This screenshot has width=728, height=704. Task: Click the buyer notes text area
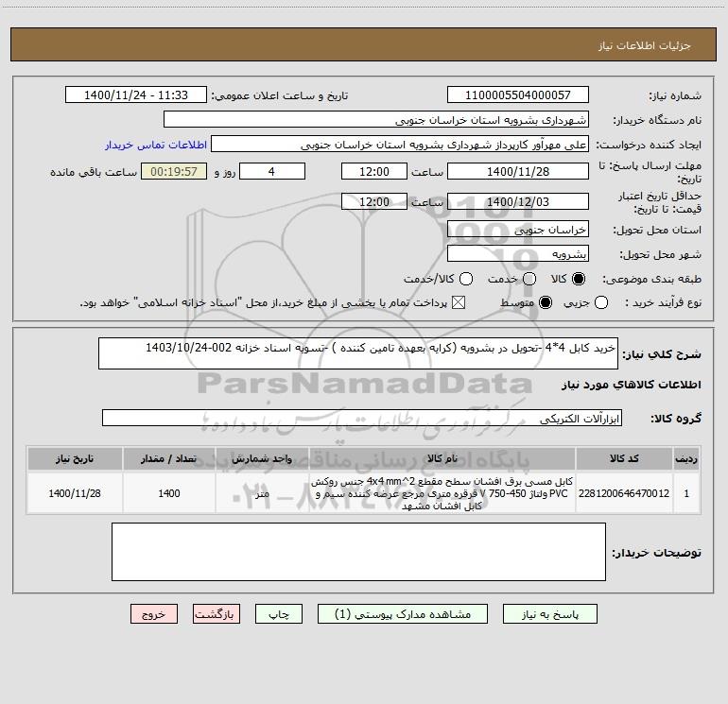(358, 552)
